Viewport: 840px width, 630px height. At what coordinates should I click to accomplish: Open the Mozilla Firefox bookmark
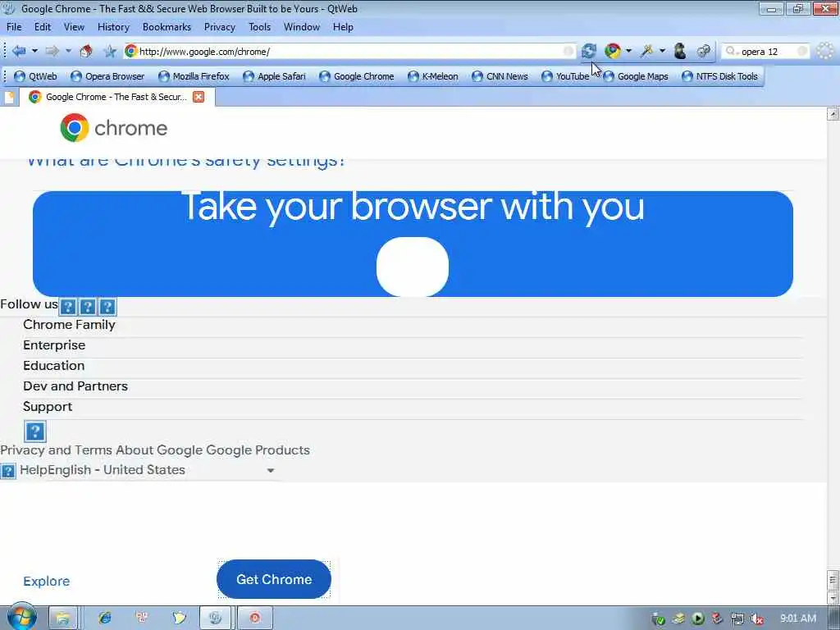click(x=194, y=76)
